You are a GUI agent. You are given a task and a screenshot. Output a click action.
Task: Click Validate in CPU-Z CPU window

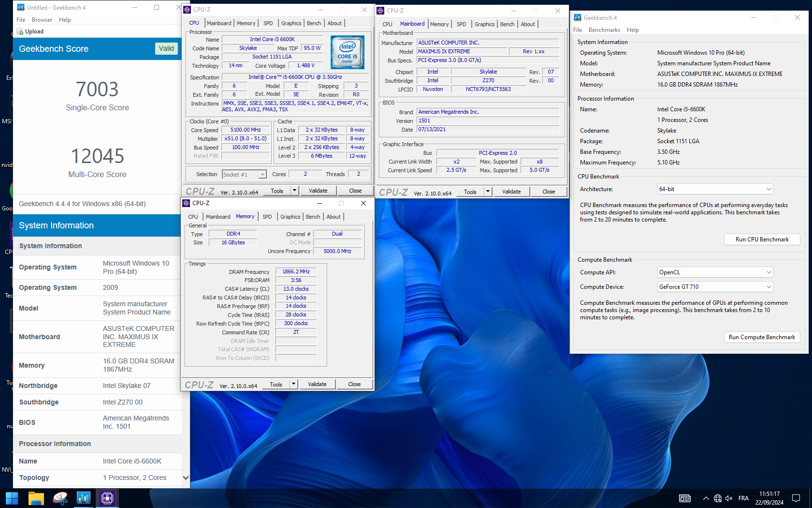(x=318, y=191)
